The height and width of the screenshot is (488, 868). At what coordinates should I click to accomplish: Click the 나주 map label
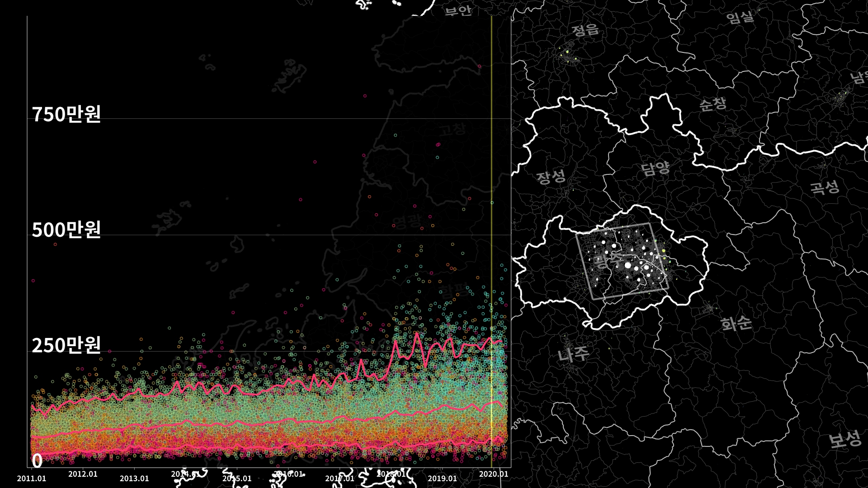(573, 354)
